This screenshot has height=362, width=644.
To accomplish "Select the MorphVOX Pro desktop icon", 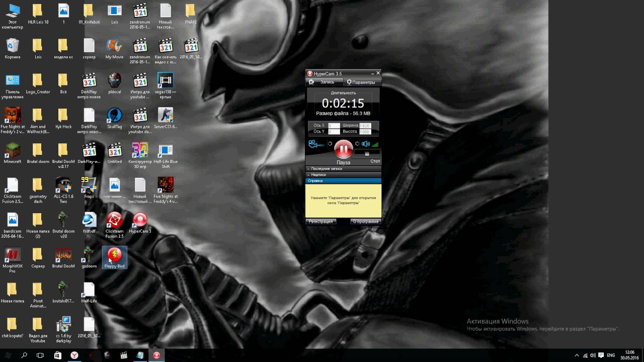I will (13, 260).
